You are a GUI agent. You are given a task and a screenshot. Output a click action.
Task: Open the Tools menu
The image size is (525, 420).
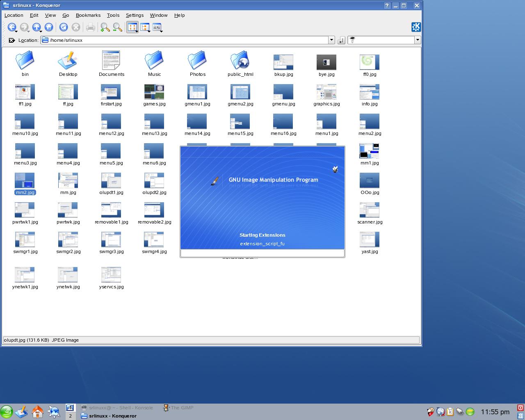113,15
